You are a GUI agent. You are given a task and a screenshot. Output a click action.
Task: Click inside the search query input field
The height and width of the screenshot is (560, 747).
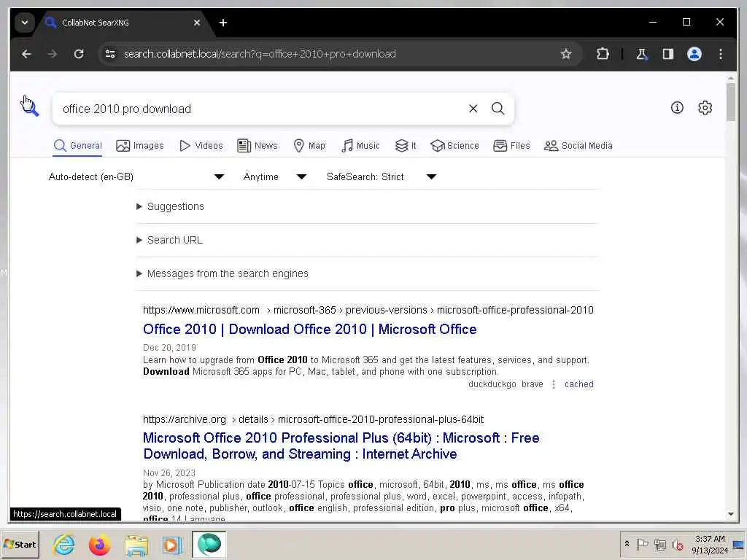[x=260, y=109]
